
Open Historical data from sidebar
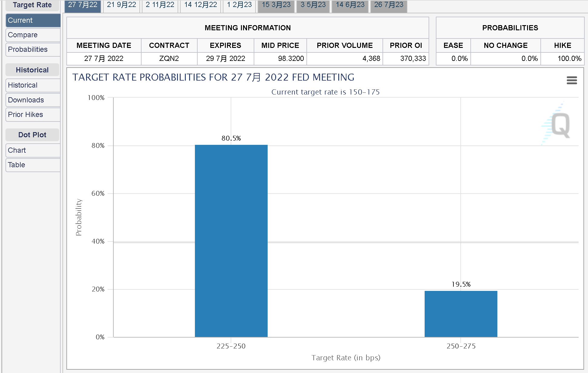[33, 85]
